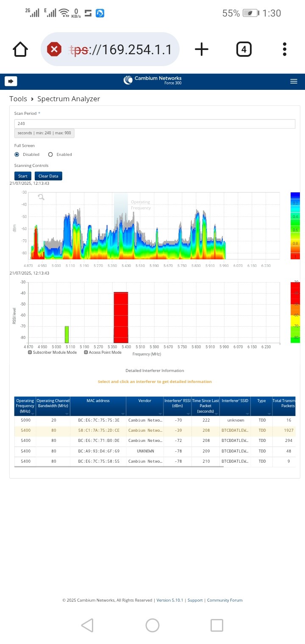Click the magnifier zoom icon on spectrum chart
This screenshot has height=644, width=305.
41,197
